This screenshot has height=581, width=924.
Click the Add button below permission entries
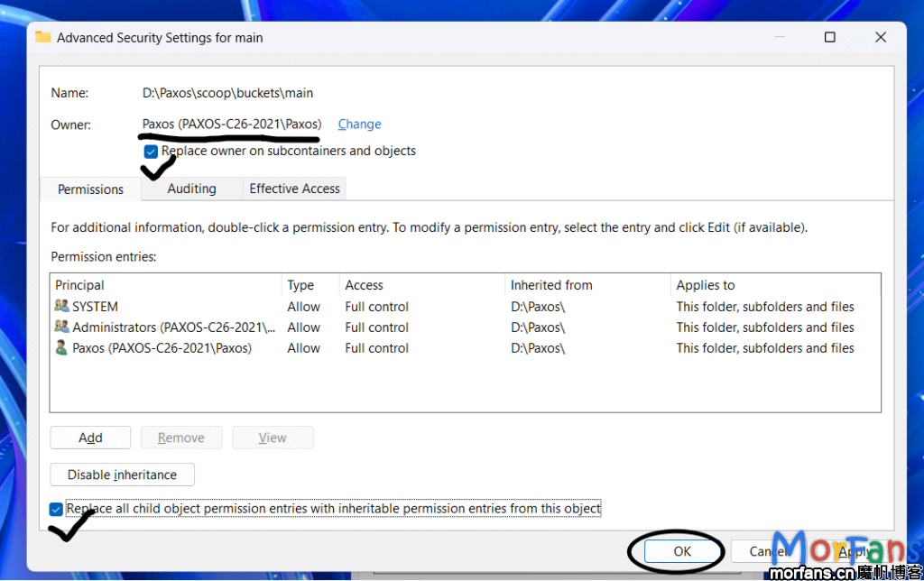coord(90,437)
